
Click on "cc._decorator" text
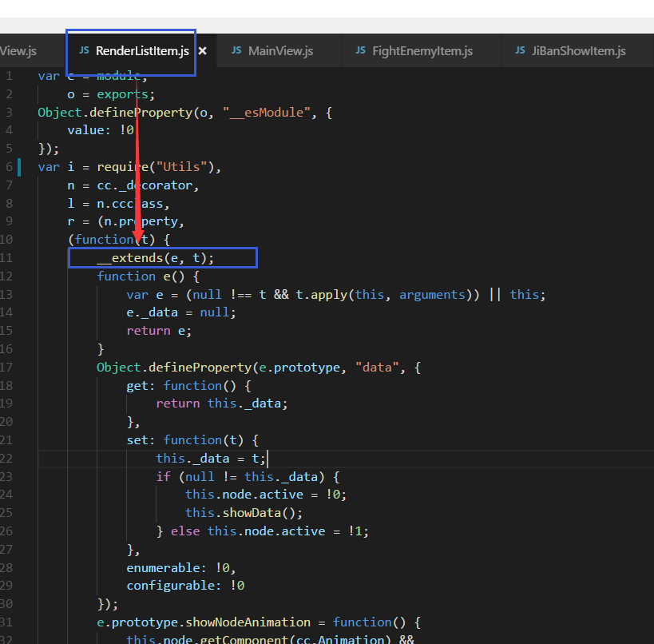[x=145, y=185]
